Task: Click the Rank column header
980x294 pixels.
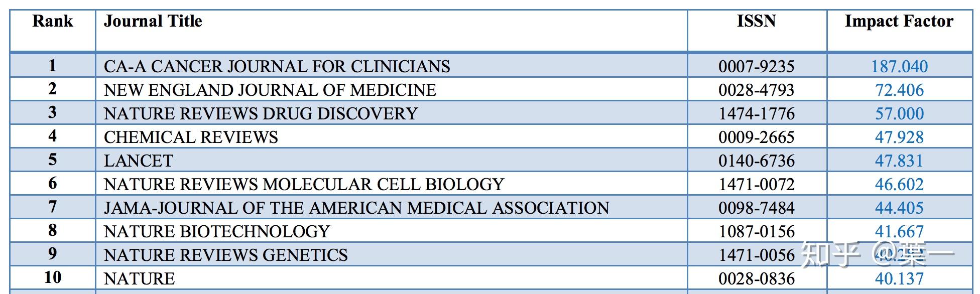Action: (x=53, y=21)
